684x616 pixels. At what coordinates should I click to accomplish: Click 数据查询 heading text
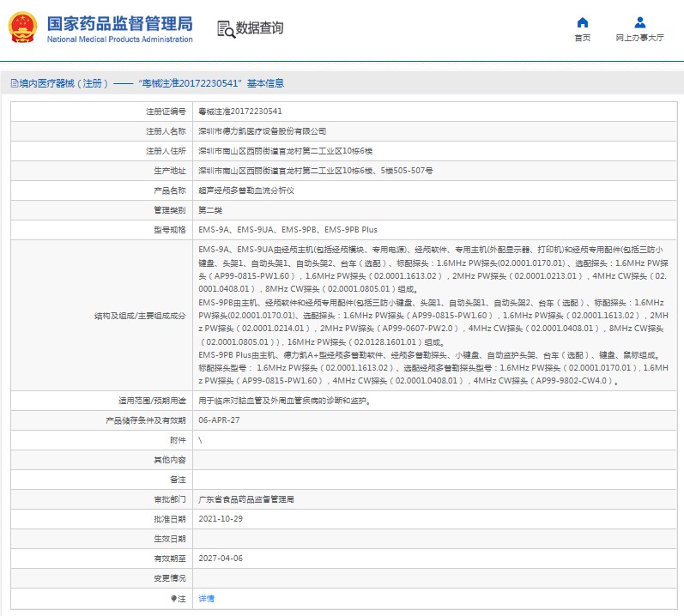pyautogui.click(x=259, y=28)
